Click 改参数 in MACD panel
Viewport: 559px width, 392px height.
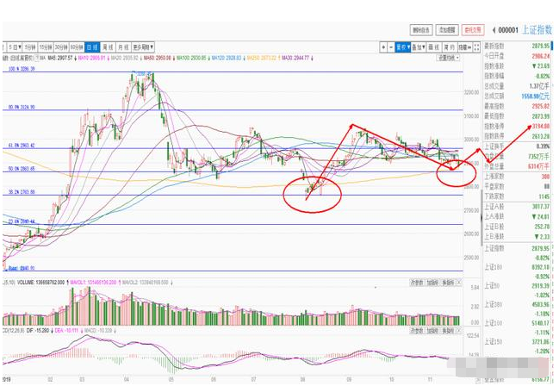coord(417,331)
